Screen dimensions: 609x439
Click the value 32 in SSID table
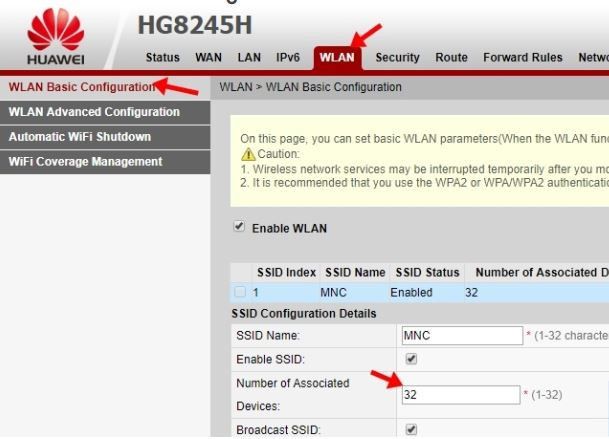(471, 292)
